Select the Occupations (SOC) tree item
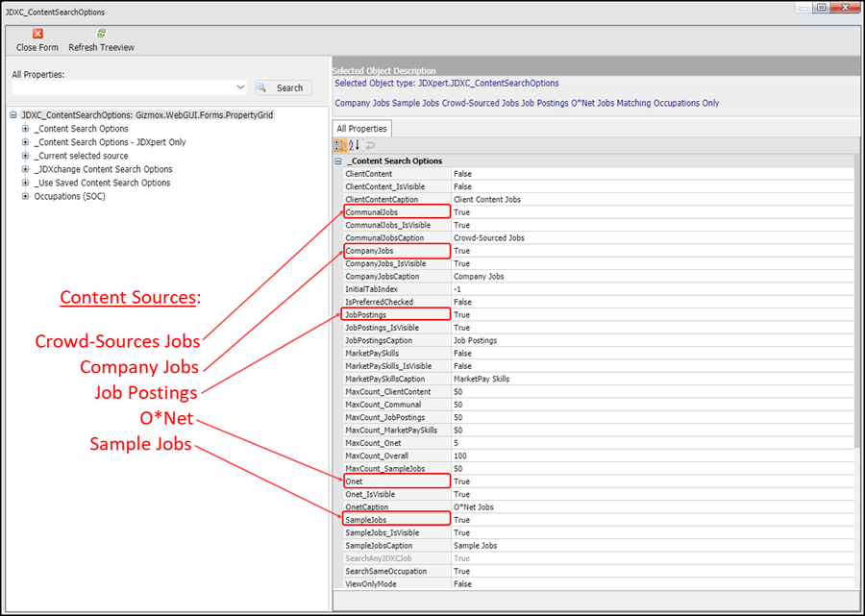The image size is (865, 616). [69, 196]
